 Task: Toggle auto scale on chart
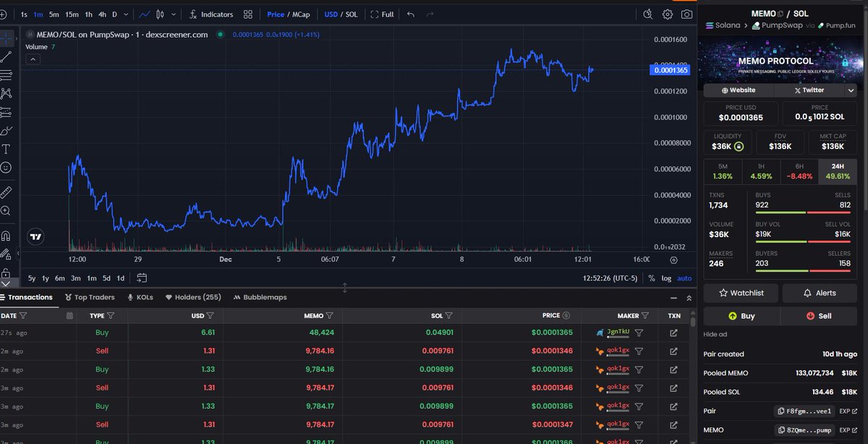pos(684,278)
